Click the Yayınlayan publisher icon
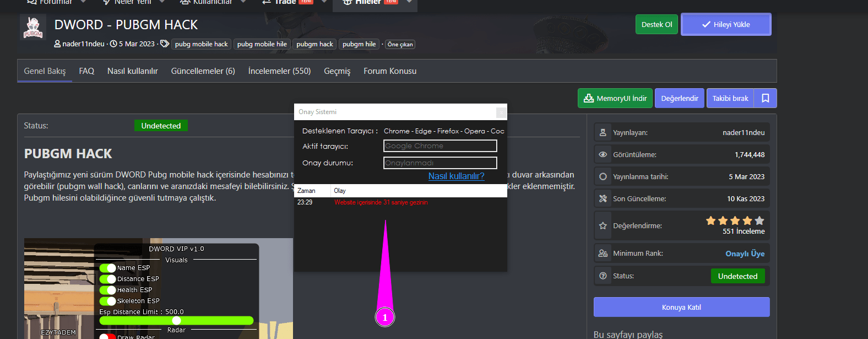868x339 pixels. (603, 132)
